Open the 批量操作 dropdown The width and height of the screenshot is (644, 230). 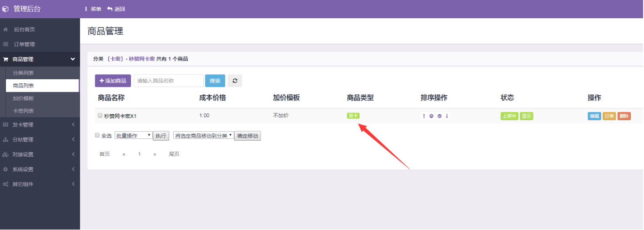133,135
